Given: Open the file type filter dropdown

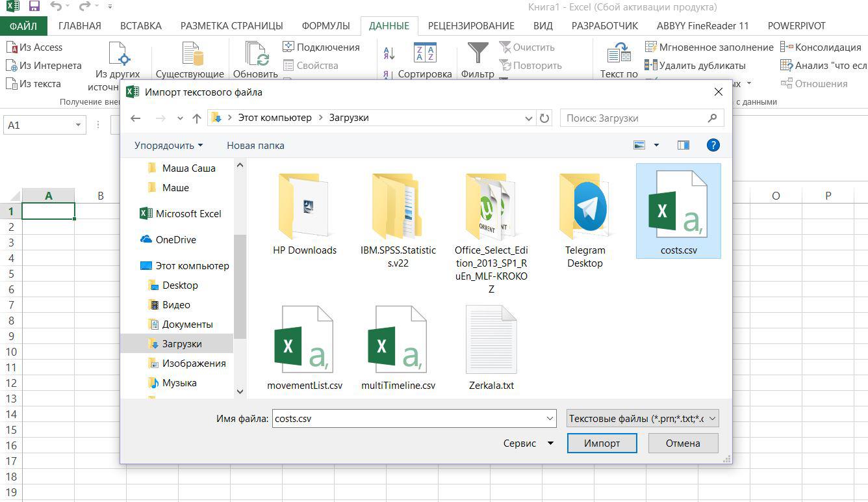Looking at the screenshot, I should click(x=643, y=419).
